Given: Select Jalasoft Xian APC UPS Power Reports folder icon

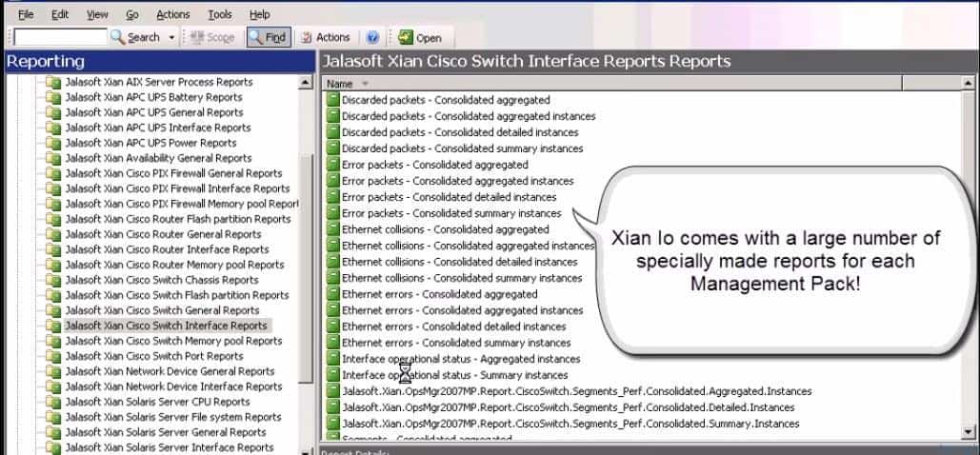Looking at the screenshot, I should [53, 143].
